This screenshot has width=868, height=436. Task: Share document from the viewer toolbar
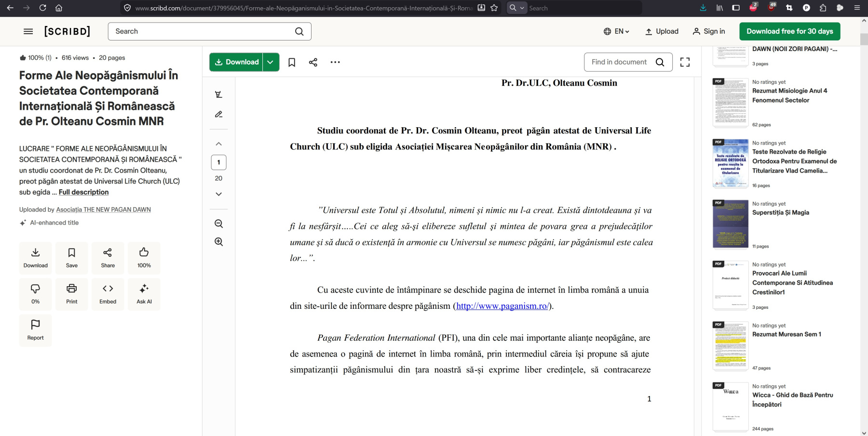pyautogui.click(x=313, y=62)
